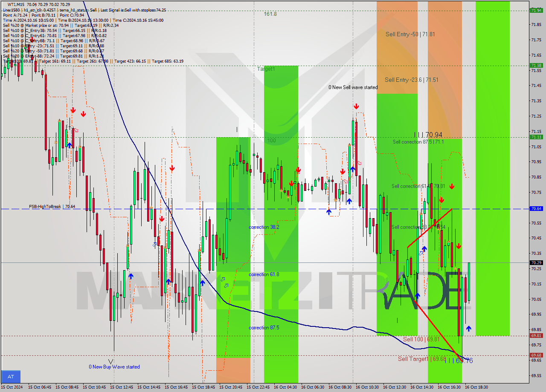Click the 'V' marker above 'New Buy Wave started'
The image size is (546, 392).
point(111,361)
